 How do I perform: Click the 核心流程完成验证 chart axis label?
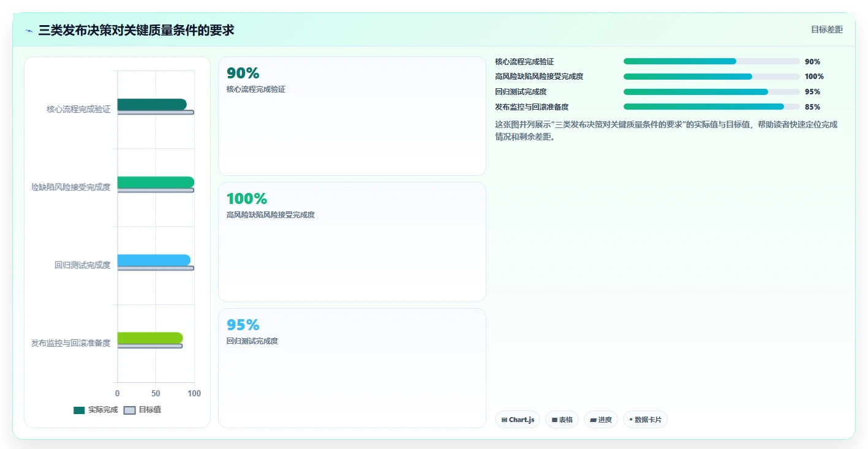(x=78, y=109)
